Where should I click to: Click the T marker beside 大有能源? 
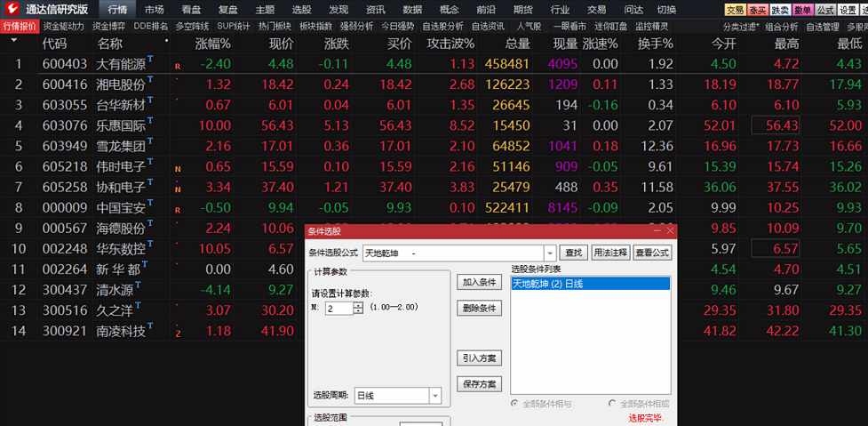click(x=150, y=60)
